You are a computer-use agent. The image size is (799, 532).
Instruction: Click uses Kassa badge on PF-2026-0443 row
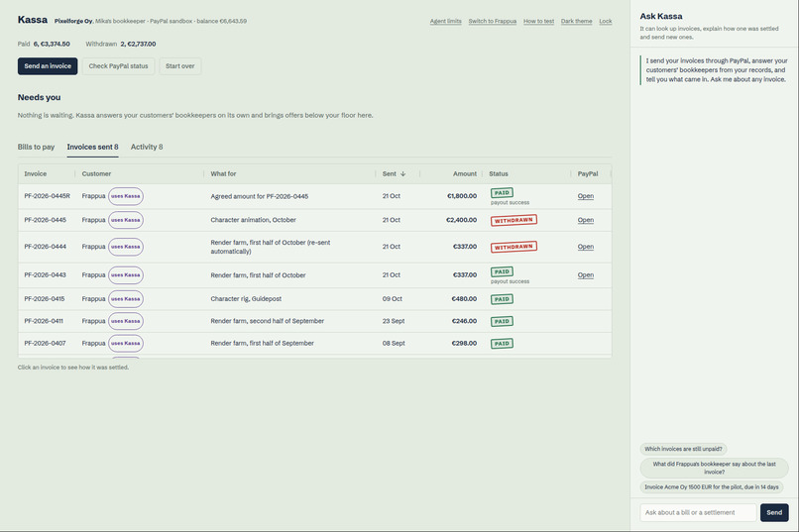click(125, 274)
